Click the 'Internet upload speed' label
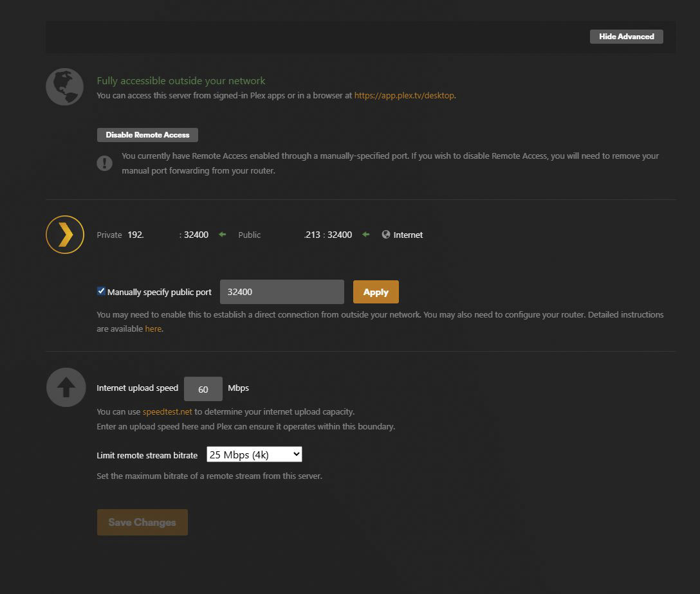This screenshot has height=594, width=700. 137,388
